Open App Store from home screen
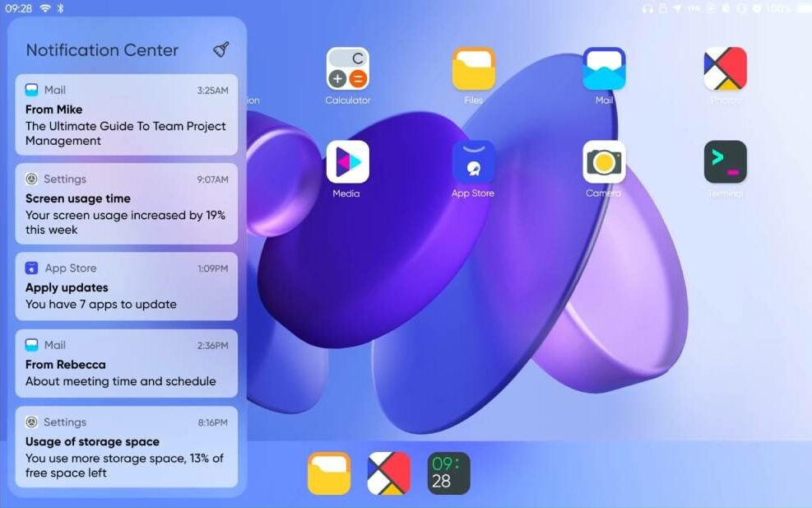The image size is (812, 508). (473, 162)
